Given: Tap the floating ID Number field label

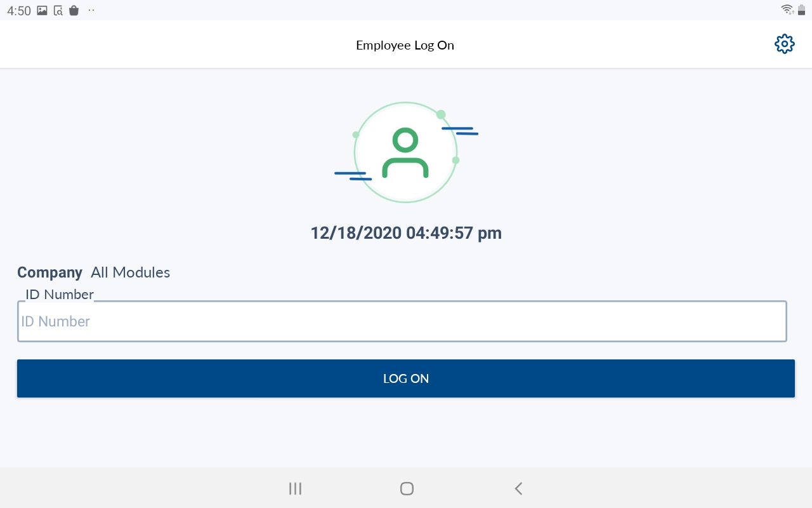Looking at the screenshot, I should [60, 294].
